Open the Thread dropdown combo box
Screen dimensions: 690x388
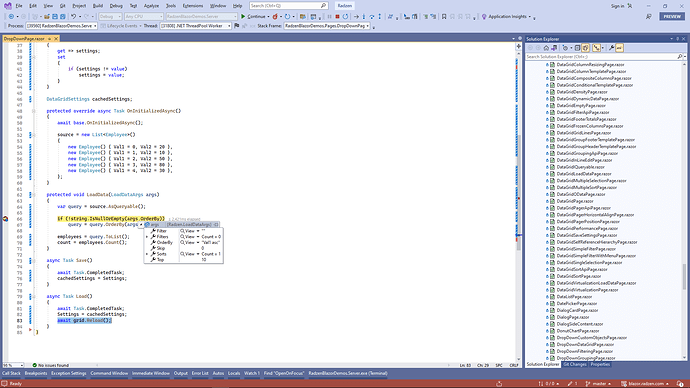pyautogui.click(x=195, y=26)
